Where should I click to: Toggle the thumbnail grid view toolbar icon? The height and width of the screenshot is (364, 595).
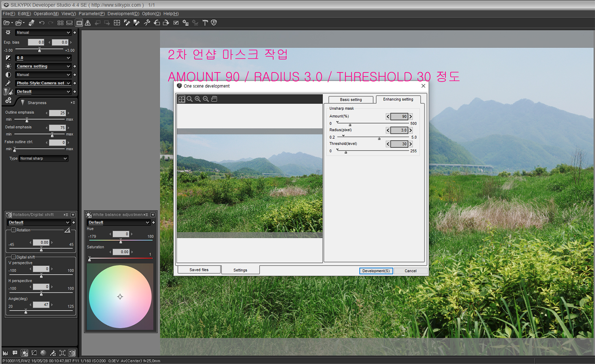coord(60,23)
